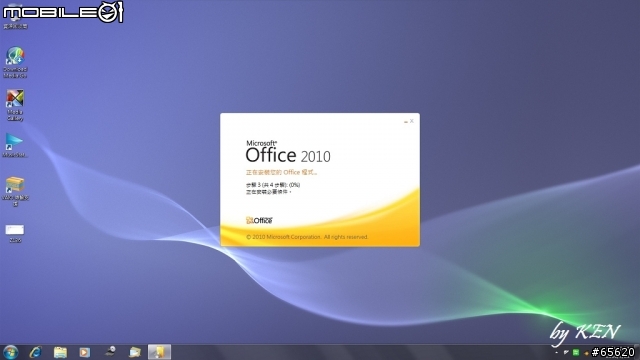The width and height of the screenshot is (640, 360).
Task: Open Windows Explorer folder on taskbar
Action: pyautogui.click(x=60, y=352)
